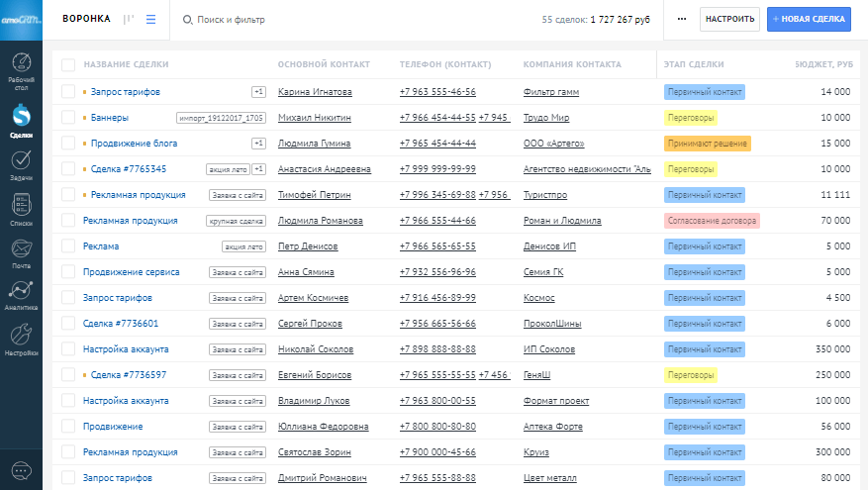The width and height of the screenshot is (868, 490).
Task: Expand the +1 tags on Запрос тарифов
Action: (x=258, y=92)
